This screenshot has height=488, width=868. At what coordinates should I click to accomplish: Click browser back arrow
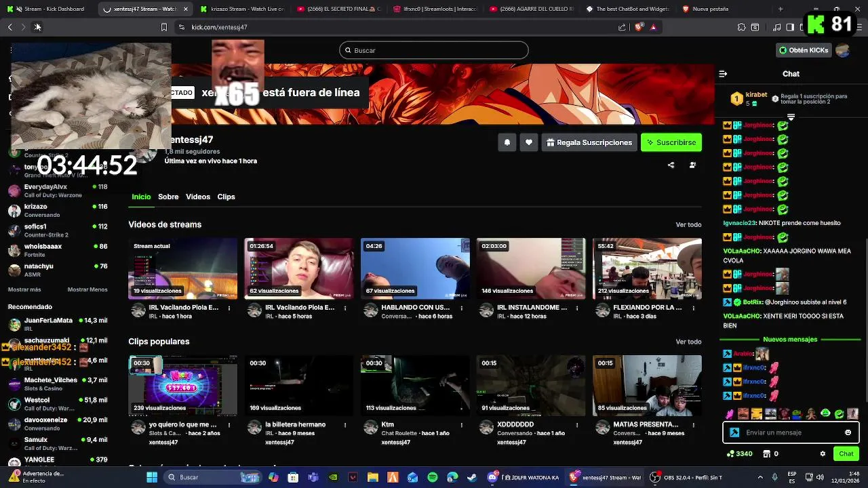[x=10, y=27]
